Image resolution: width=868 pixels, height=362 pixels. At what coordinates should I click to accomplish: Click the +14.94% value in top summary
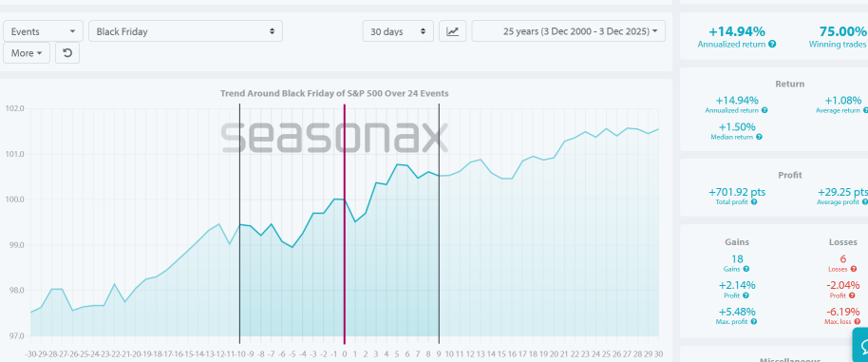737,31
